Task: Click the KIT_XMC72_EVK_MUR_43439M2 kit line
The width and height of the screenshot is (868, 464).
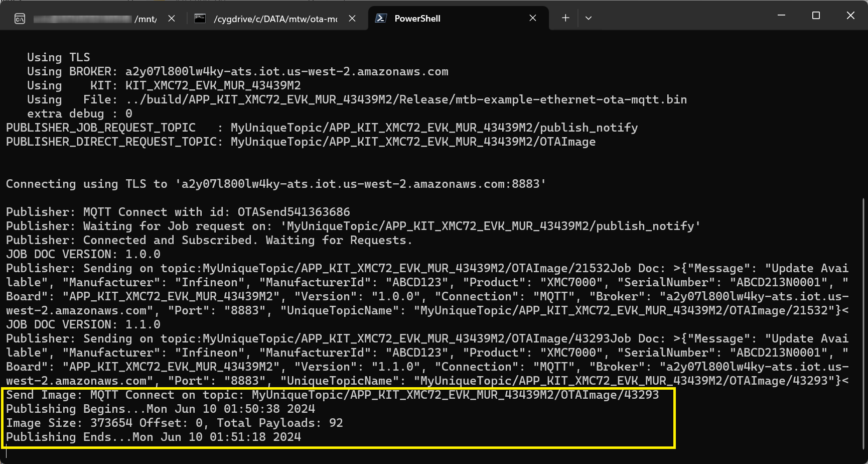Action: [x=164, y=85]
